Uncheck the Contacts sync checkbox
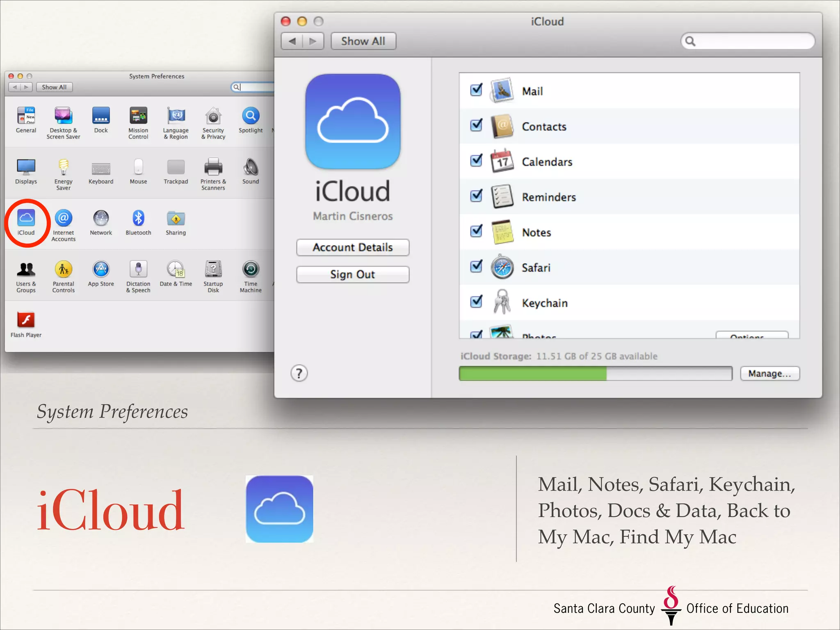This screenshot has height=630, width=840. click(x=476, y=125)
